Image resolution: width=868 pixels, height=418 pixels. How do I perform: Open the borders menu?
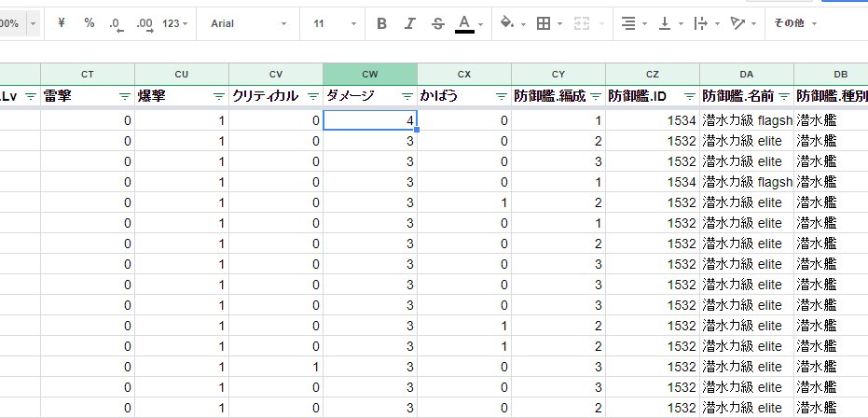coord(548,23)
